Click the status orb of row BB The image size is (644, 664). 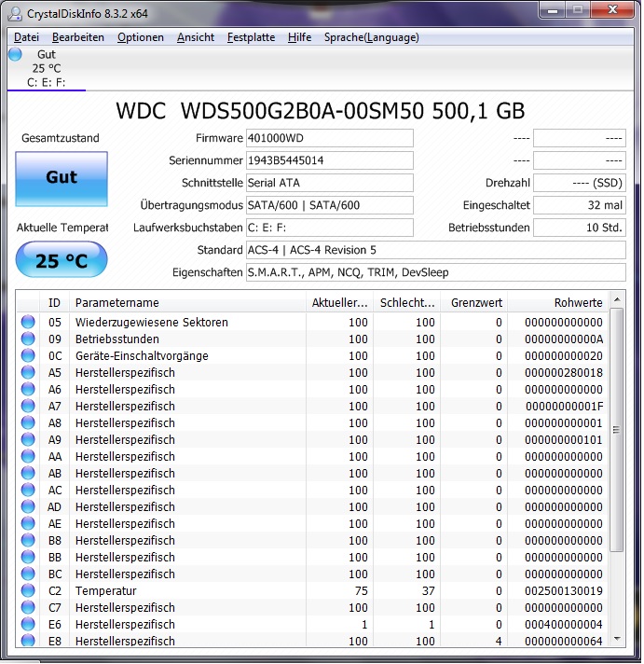click(28, 558)
